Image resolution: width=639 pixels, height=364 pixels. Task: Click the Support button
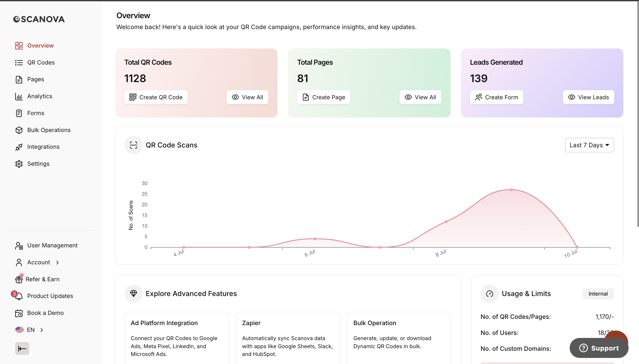tap(599, 348)
